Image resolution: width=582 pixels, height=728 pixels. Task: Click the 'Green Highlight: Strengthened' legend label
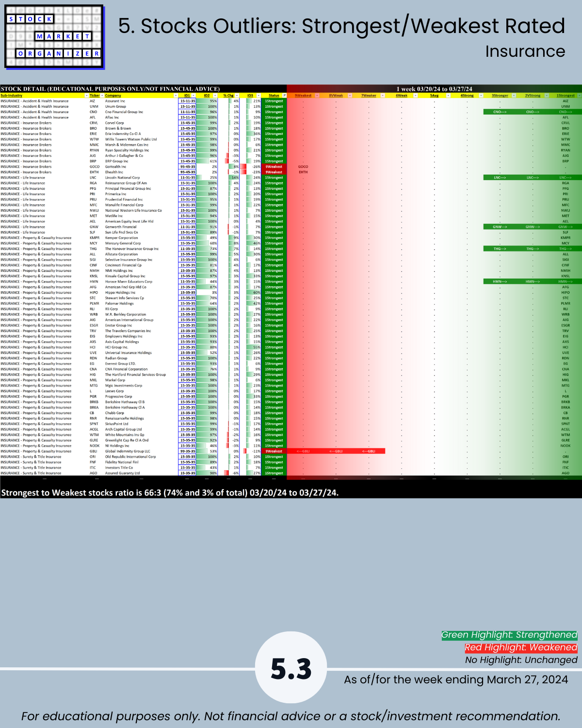pos(509,635)
